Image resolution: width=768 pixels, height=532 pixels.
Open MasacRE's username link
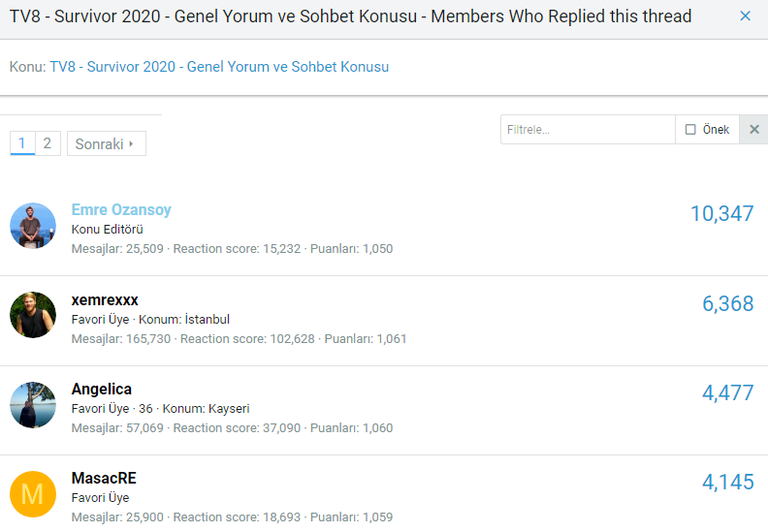click(104, 479)
